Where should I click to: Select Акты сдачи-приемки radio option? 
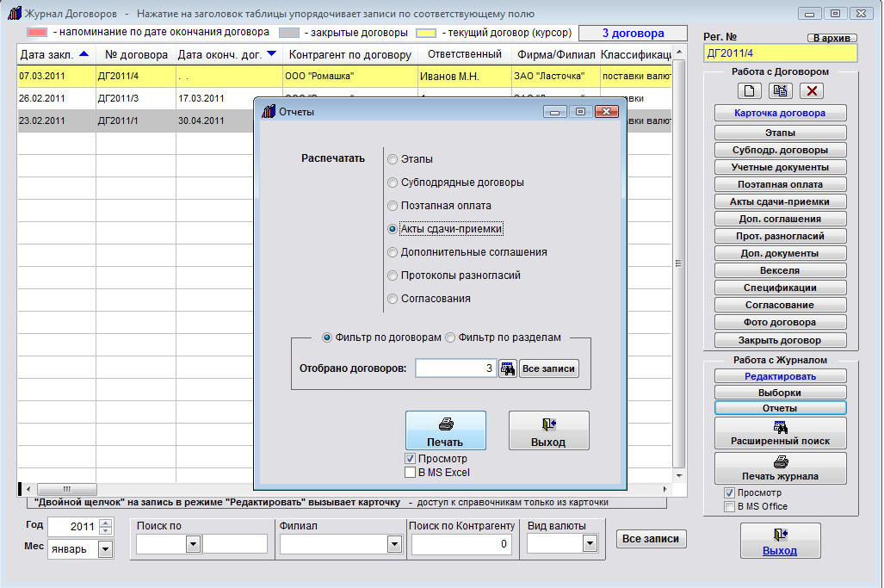click(x=393, y=229)
